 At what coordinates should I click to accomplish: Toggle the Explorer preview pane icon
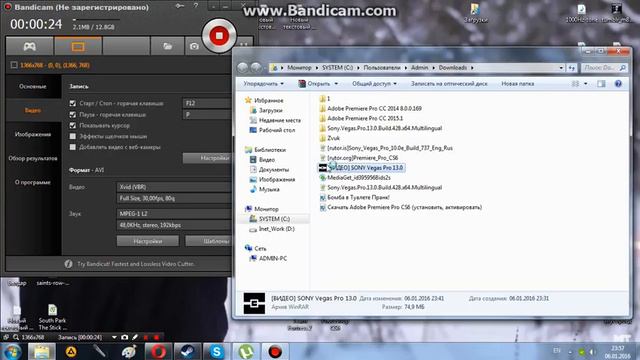point(601,84)
